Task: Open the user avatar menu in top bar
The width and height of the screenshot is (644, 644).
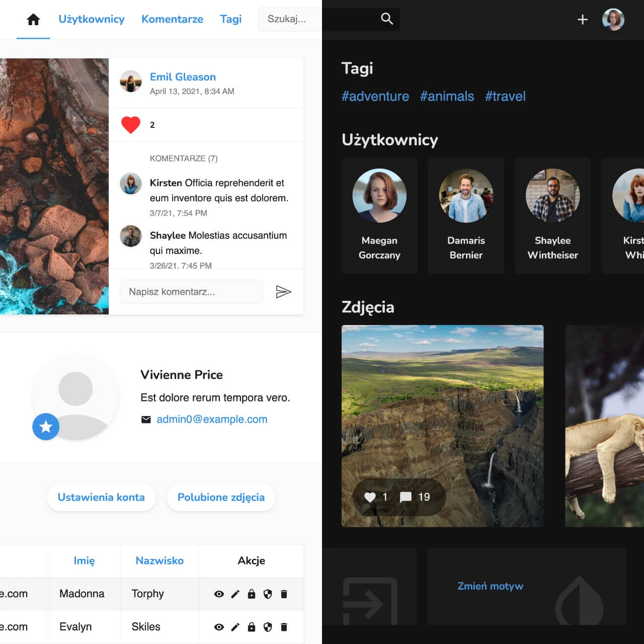Action: [613, 20]
